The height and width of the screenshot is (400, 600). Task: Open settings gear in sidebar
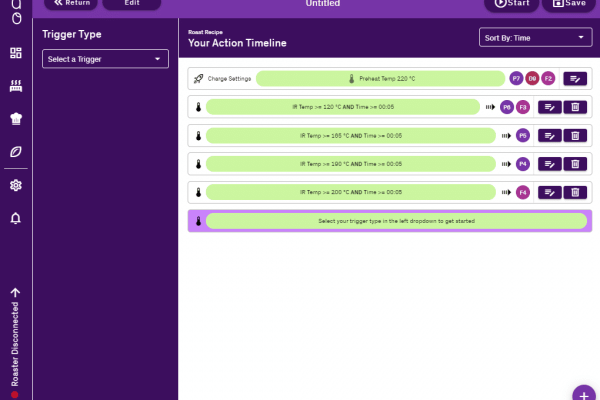click(15, 185)
